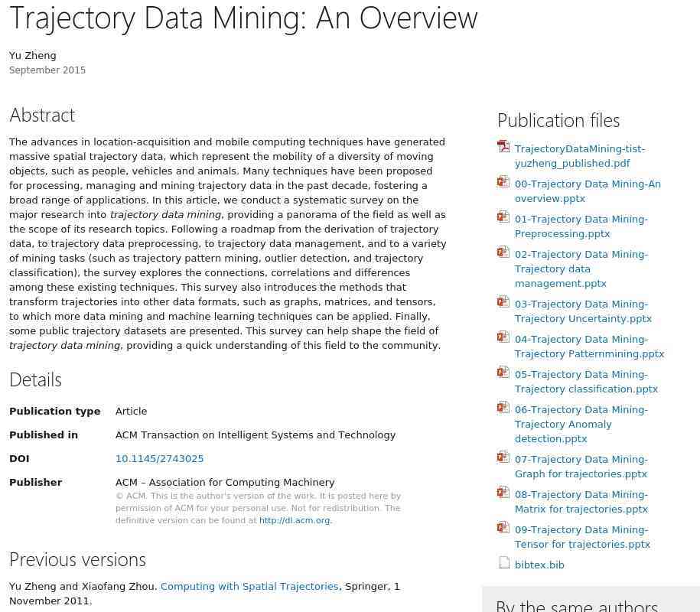Click PowerPoint icon for 03-Trajectory Uncertainty file
Image resolution: width=700 pixels, height=612 pixels.
pyautogui.click(x=503, y=301)
